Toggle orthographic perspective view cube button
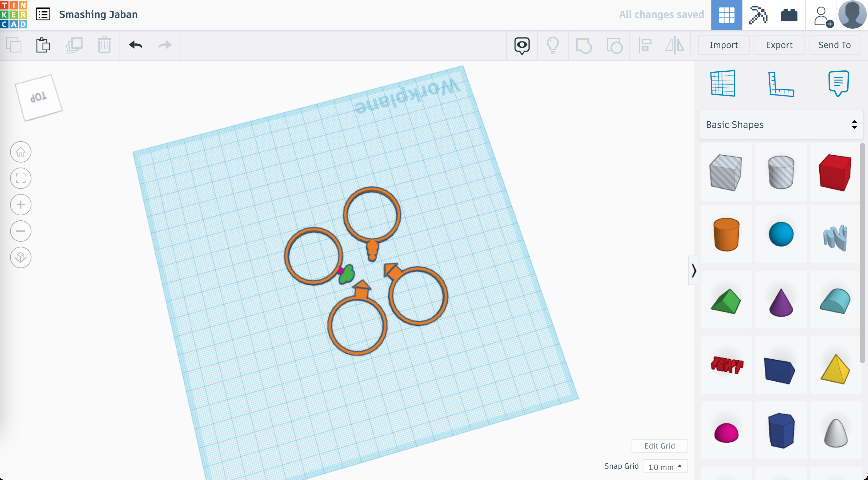 21,258
